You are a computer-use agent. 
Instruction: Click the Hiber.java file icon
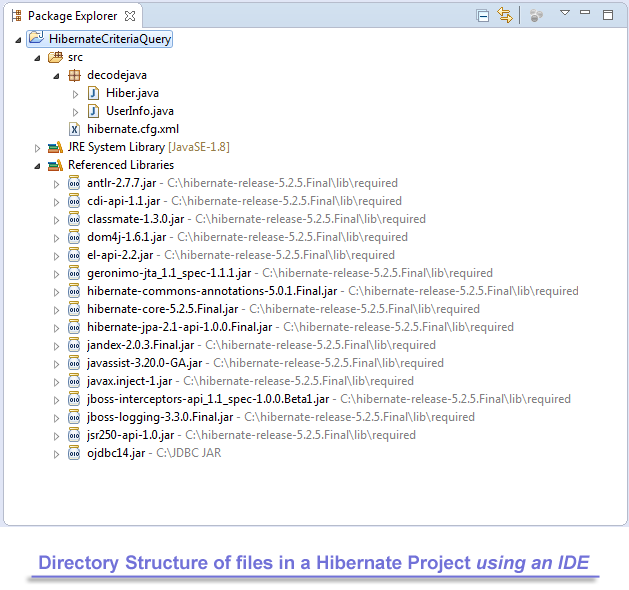[x=93, y=93]
